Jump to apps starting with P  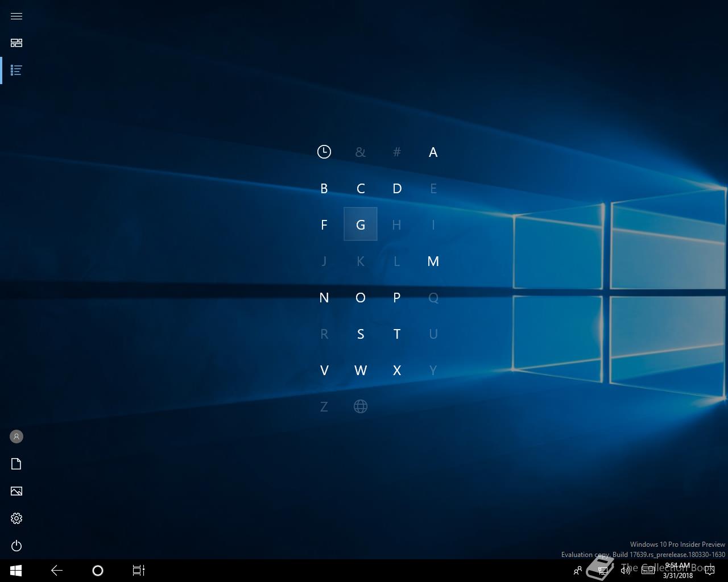[x=397, y=298]
